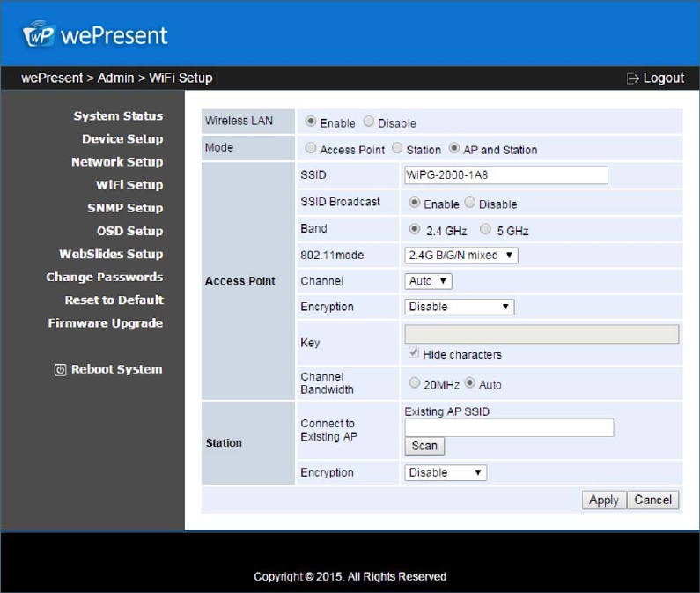Click the wePresent logo icon
Image resolution: width=700 pixels, height=593 pixels.
(x=39, y=34)
